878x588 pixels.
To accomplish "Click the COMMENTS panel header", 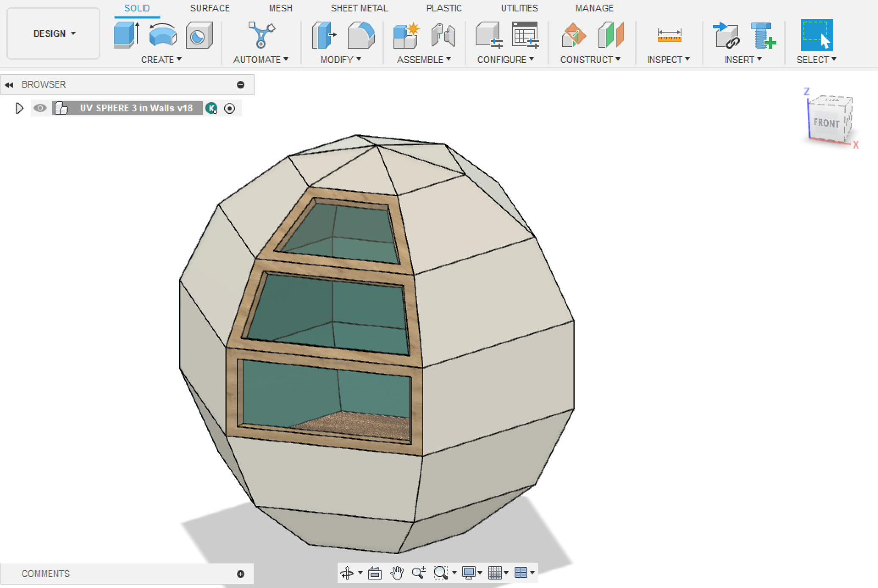I will pyautogui.click(x=127, y=574).
